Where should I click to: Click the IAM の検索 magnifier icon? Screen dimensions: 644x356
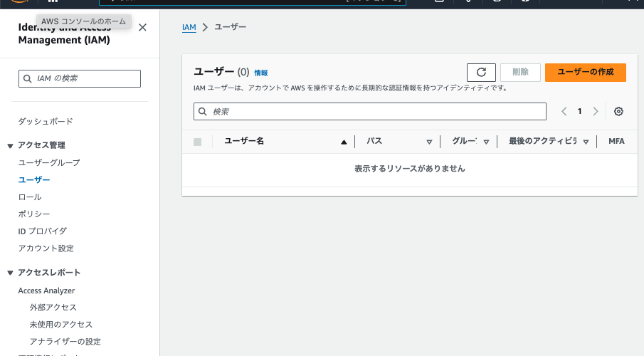(28, 78)
